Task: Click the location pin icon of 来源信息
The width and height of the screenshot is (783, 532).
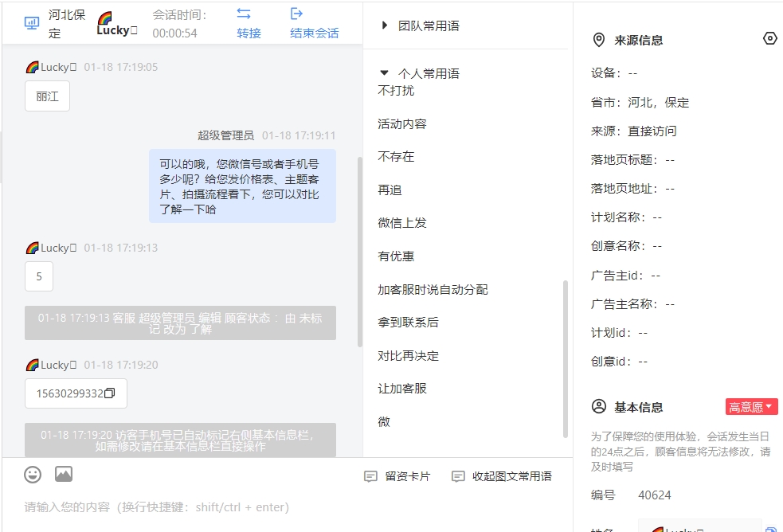Action: tap(599, 40)
